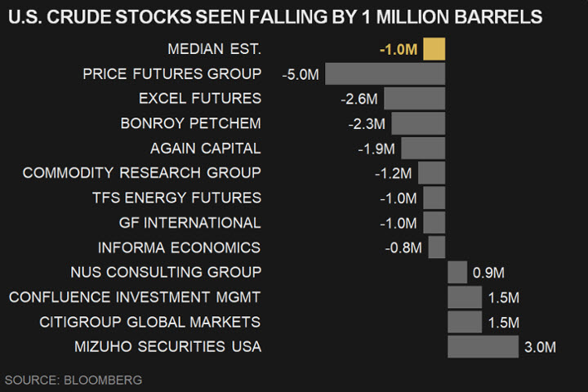Click the chart title headline

[274, 16]
